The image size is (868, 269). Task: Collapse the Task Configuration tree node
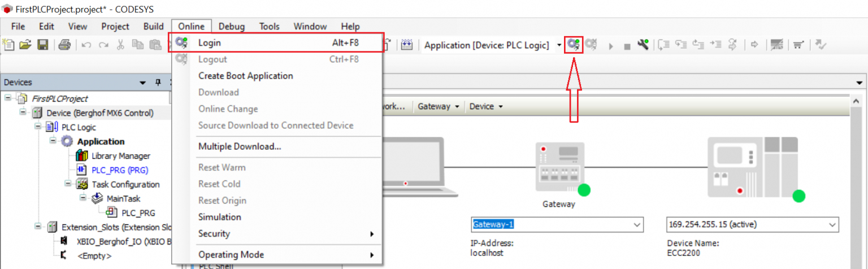coord(68,184)
